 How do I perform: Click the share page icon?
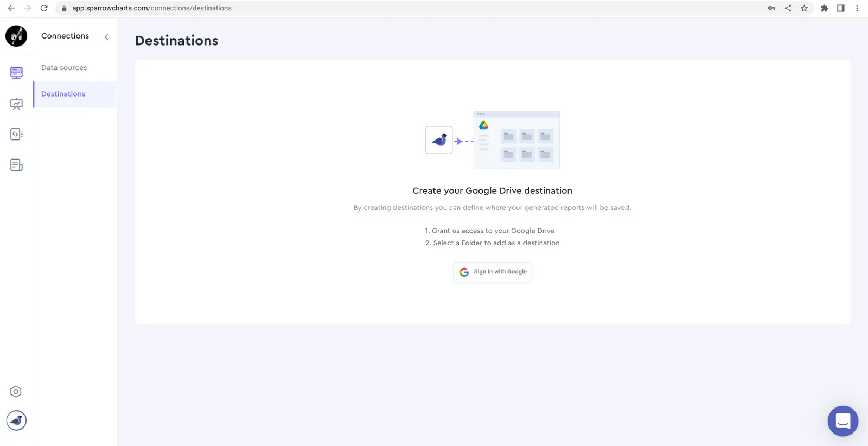pyautogui.click(x=788, y=8)
